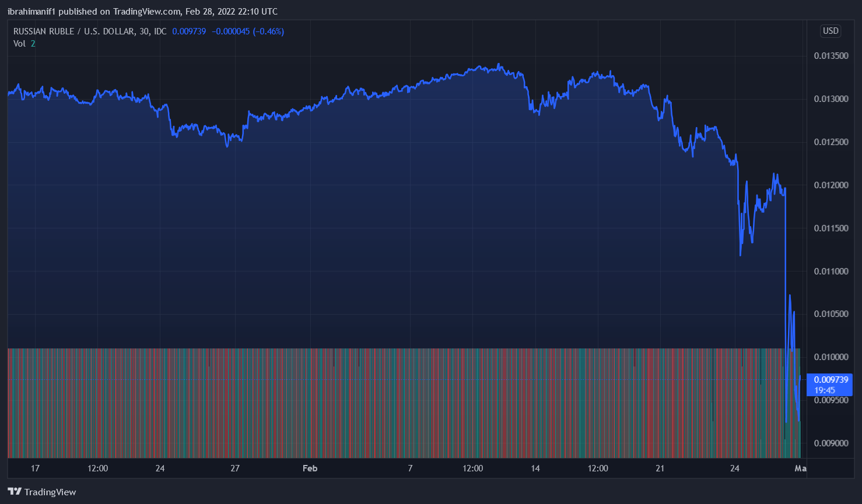Select the 0.012000 price axis level

[831, 185]
